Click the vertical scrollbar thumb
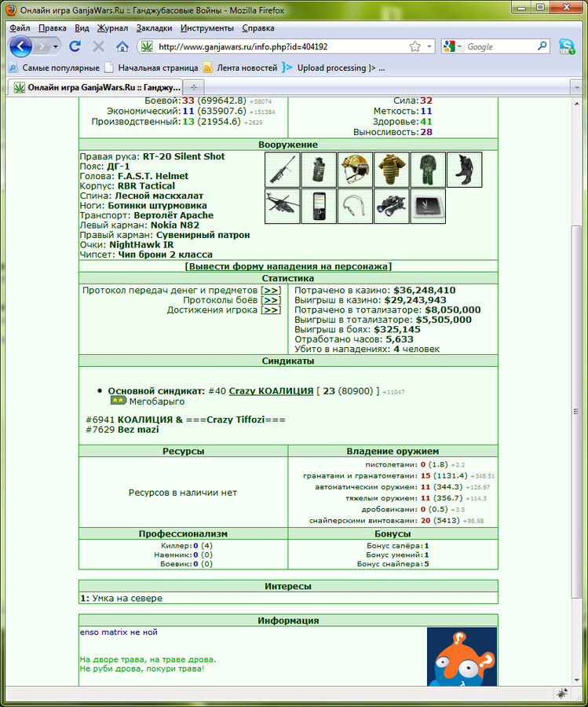The width and height of the screenshot is (588, 707). [576, 411]
